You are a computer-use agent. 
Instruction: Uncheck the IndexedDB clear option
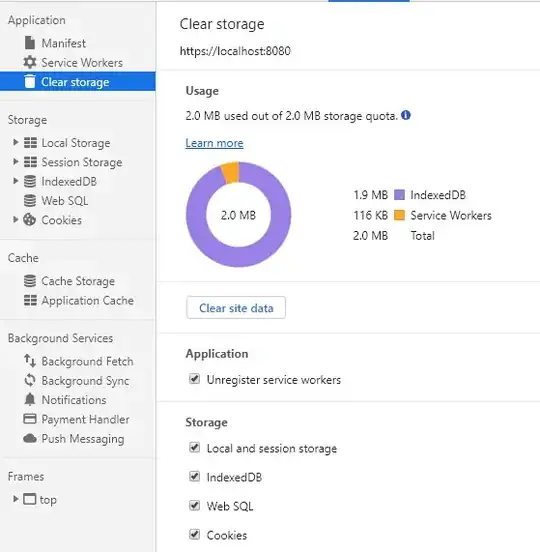195,477
